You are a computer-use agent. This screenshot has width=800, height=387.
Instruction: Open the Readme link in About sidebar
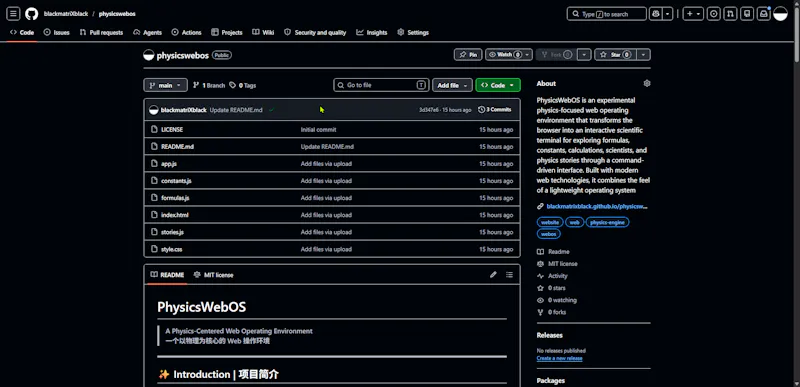pyautogui.click(x=553, y=251)
